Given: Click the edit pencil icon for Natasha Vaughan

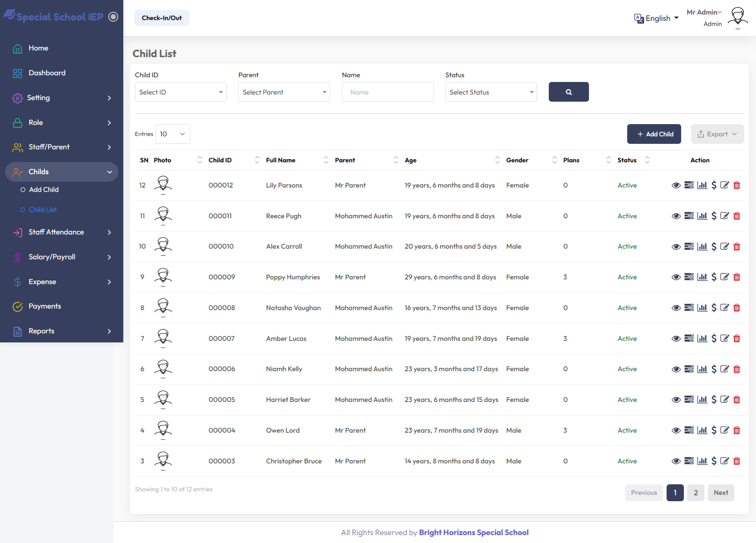Looking at the screenshot, I should pos(724,308).
